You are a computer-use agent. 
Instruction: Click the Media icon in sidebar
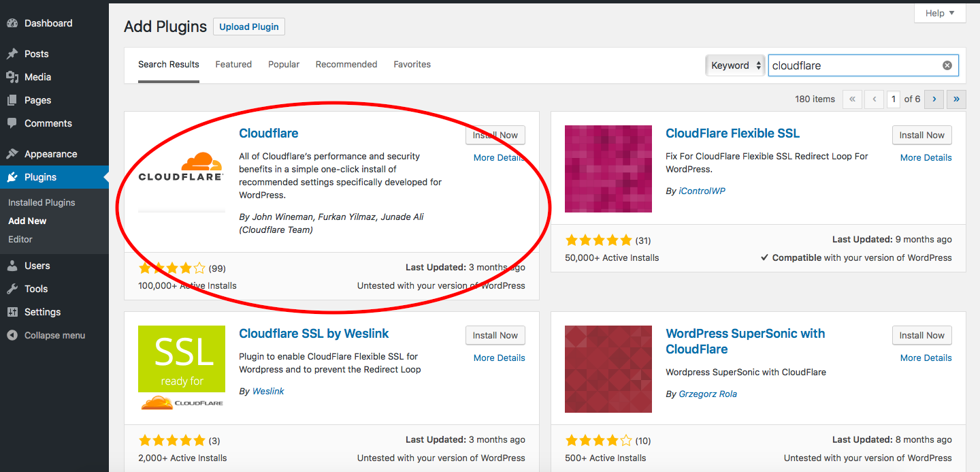[12, 77]
